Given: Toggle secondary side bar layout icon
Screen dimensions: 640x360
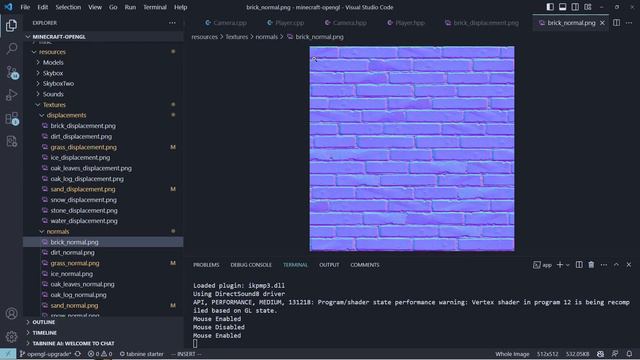Looking at the screenshot, I should pyautogui.click(x=575, y=7).
